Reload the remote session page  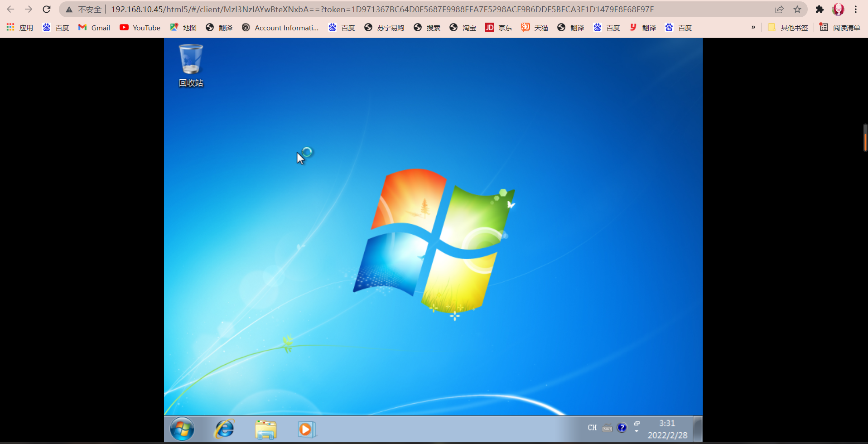46,9
